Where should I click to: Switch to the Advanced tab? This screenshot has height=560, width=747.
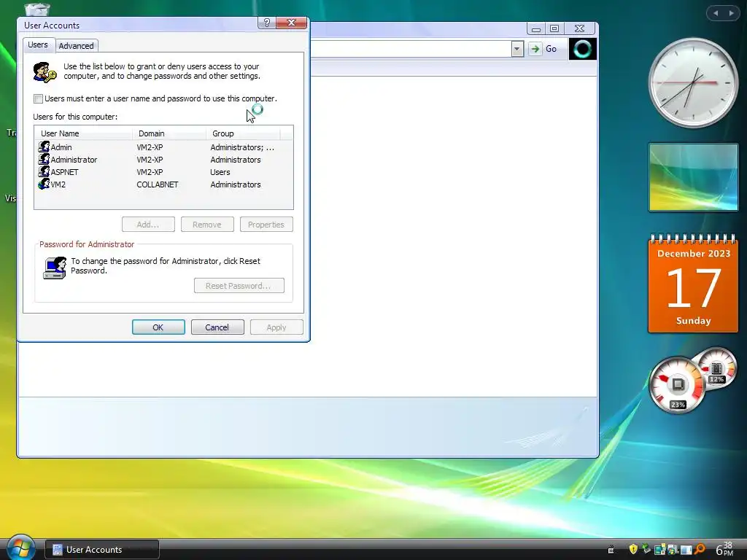point(76,46)
